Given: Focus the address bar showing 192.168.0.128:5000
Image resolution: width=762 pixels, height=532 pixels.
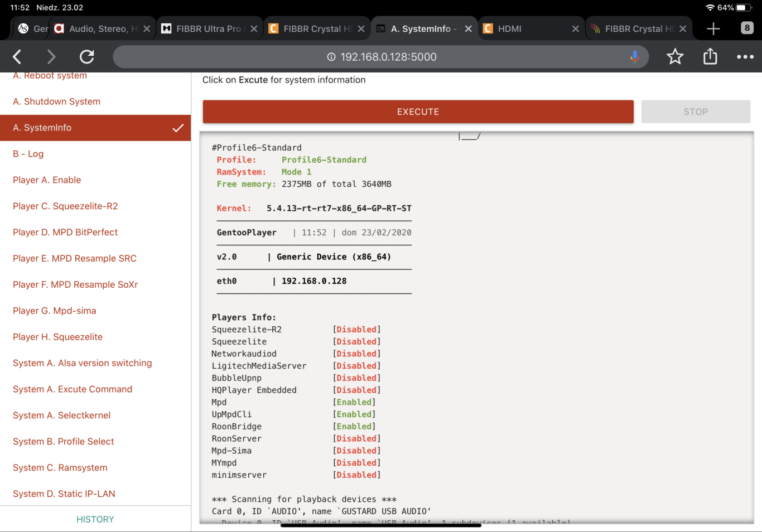Looking at the screenshot, I should point(381,57).
